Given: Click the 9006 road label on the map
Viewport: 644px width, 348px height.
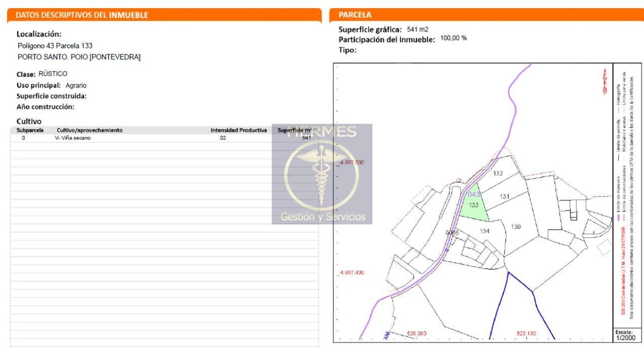Looking at the screenshot, I should pyautogui.click(x=452, y=233).
